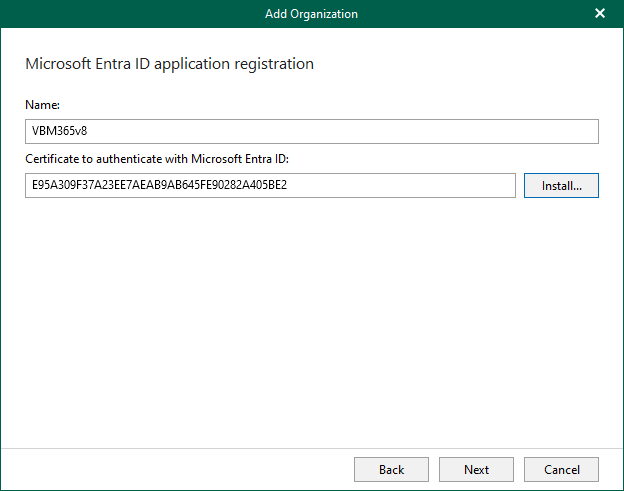Click the Add Organization title bar
The image size is (624, 491).
click(311, 14)
